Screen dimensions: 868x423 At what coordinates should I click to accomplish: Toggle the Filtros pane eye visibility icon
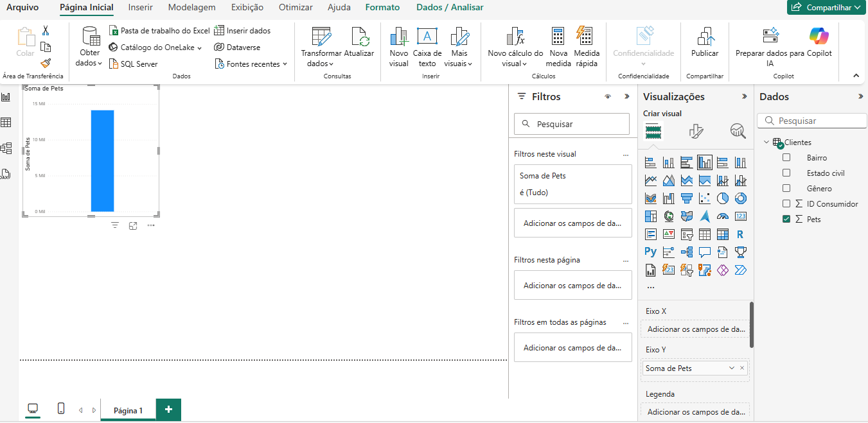pyautogui.click(x=608, y=96)
